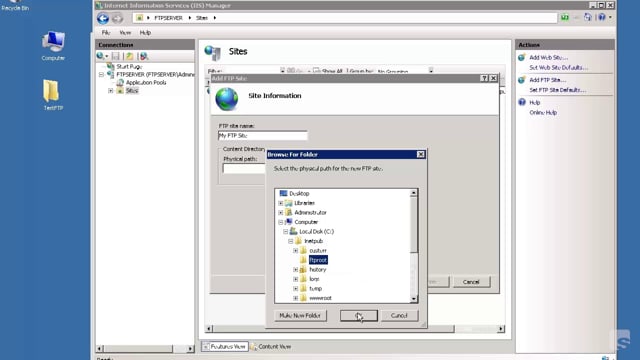Cancel the Add FTP Site wizard

(471, 282)
